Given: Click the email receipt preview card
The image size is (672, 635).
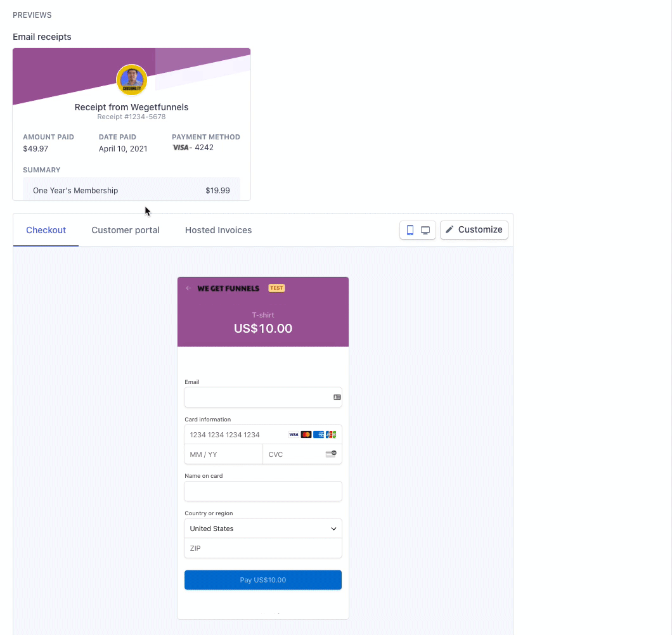Looking at the screenshot, I should click(132, 124).
